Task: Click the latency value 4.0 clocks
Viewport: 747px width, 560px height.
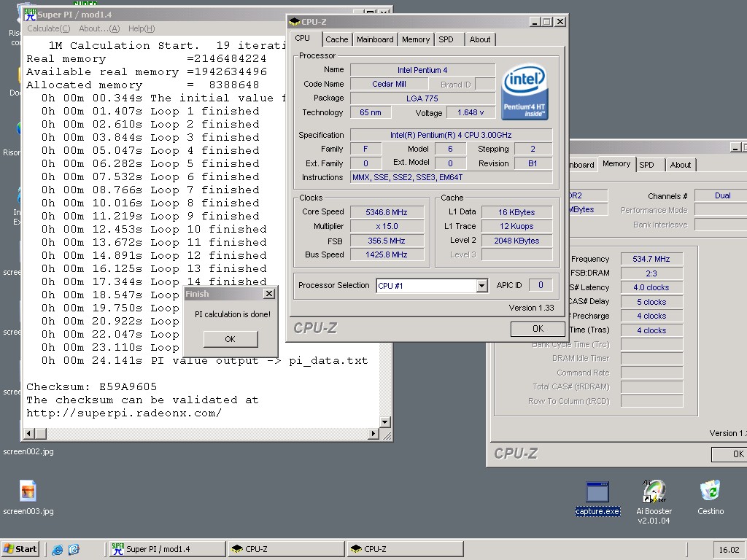Action: 651,287
